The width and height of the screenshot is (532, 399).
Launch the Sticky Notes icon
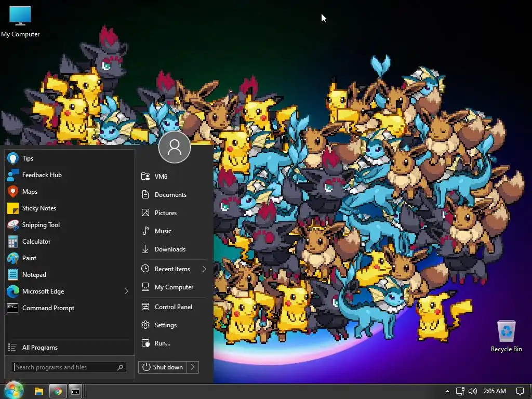click(13, 208)
